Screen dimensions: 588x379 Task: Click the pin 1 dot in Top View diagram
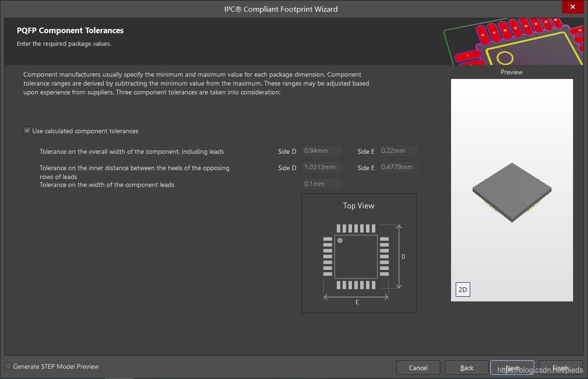point(340,240)
